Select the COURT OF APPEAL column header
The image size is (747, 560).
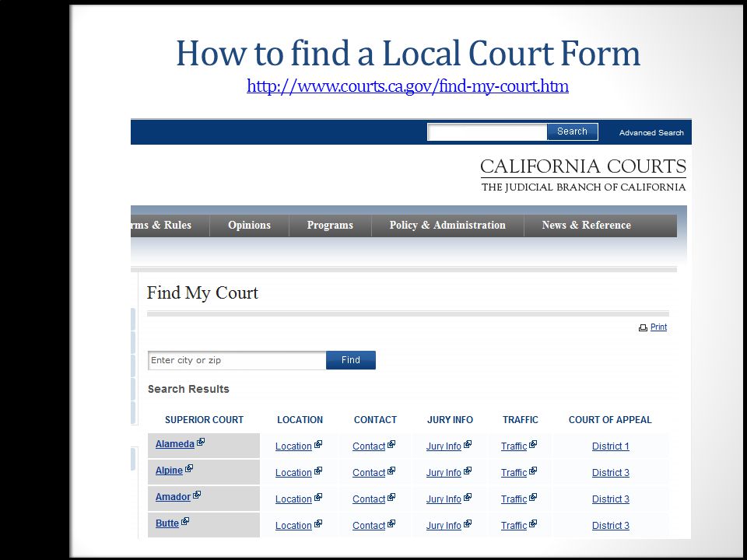[610, 420]
